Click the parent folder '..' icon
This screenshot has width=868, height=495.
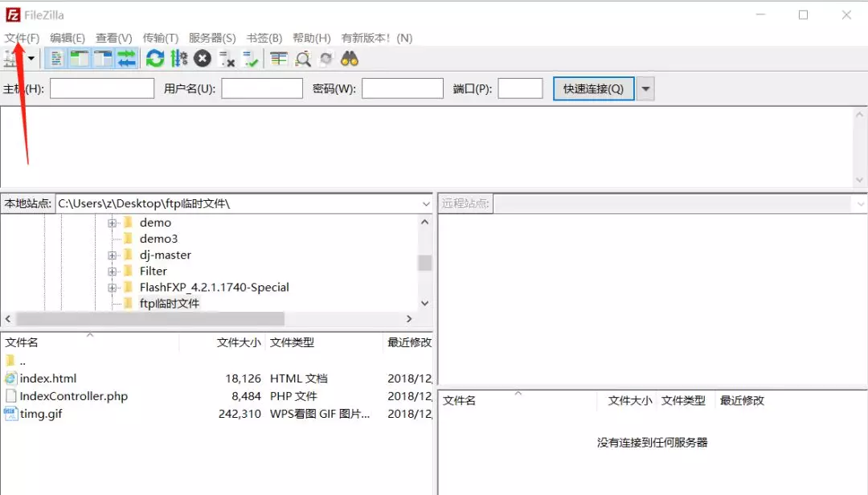coord(10,361)
